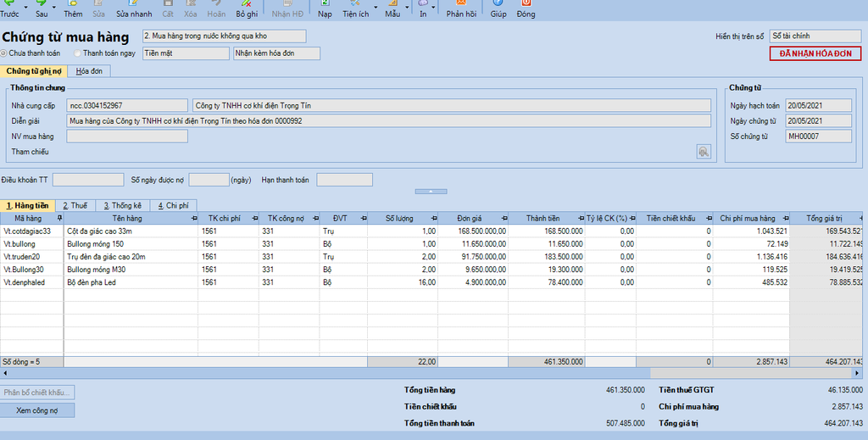The width and height of the screenshot is (868, 440).
Task: Click the Cất save toolbar icon
Action: (168, 8)
